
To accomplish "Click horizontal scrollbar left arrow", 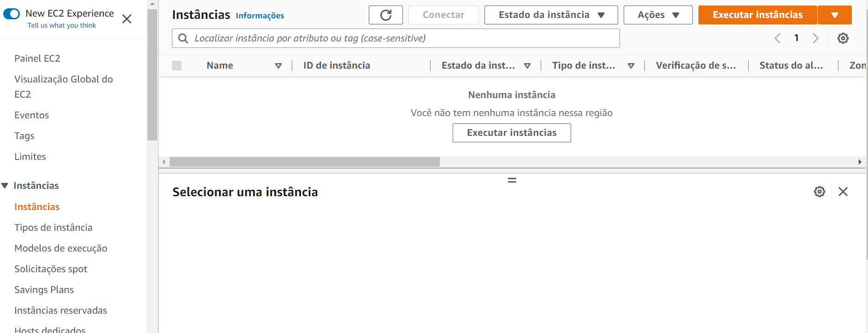I will [x=164, y=162].
